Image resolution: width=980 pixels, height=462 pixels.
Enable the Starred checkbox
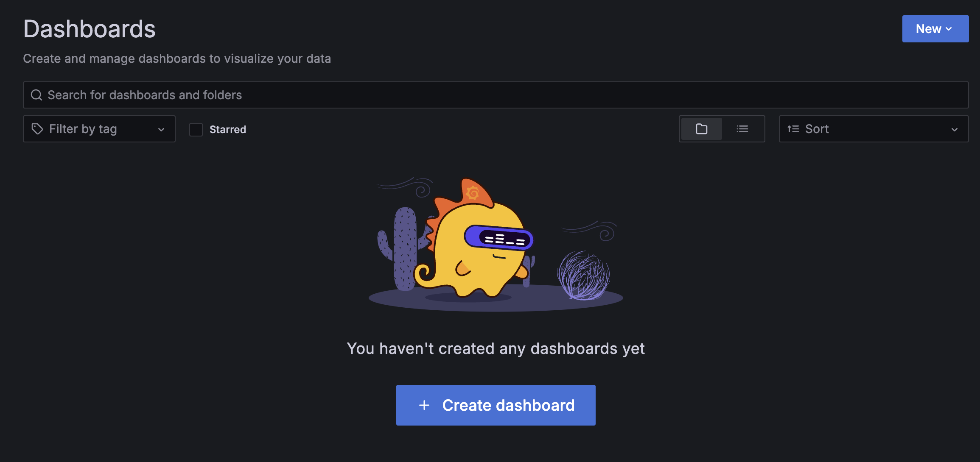click(x=196, y=129)
